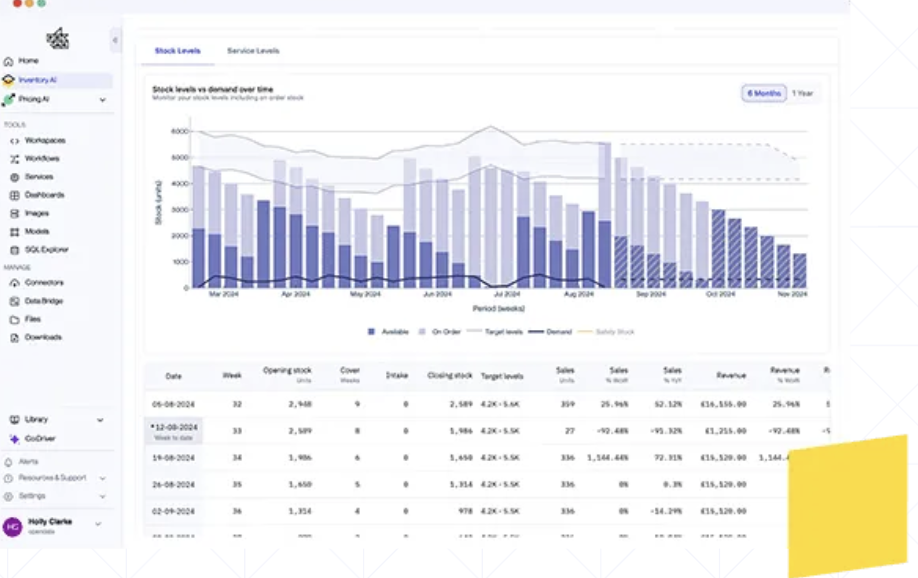Expand the Pricing AI menu

click(102, 100)
